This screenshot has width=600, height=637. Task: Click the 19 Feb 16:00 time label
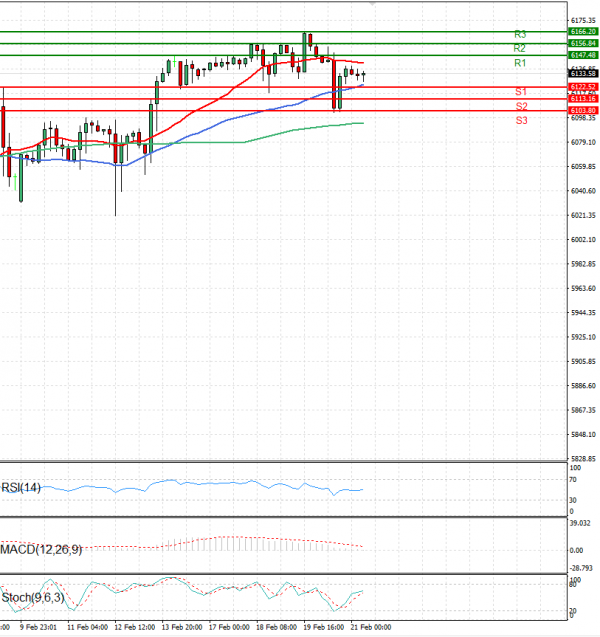click(x=324, y=627)
